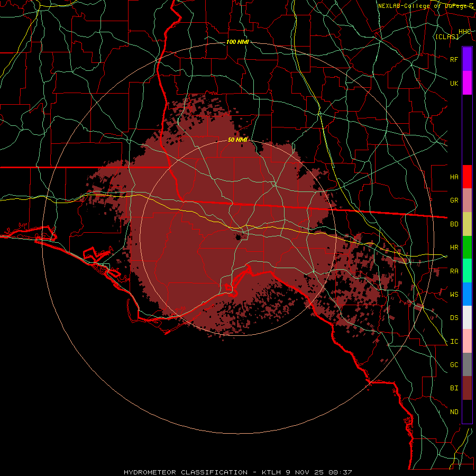Viewport: 476px width, 476px height.
Task: Click the GC legend label
Action: [x=454, y=365]
